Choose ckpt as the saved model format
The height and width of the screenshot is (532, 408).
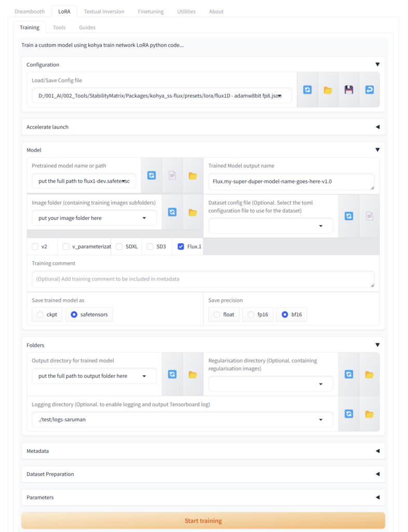39,314
